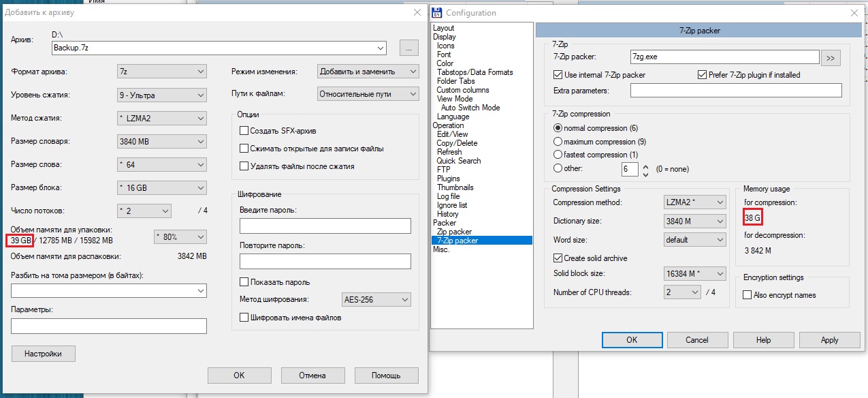Open the Compression method LZMA2 dropdown in Configuration
The width and height of the screenshot is (868, 398).
(695, 202)
